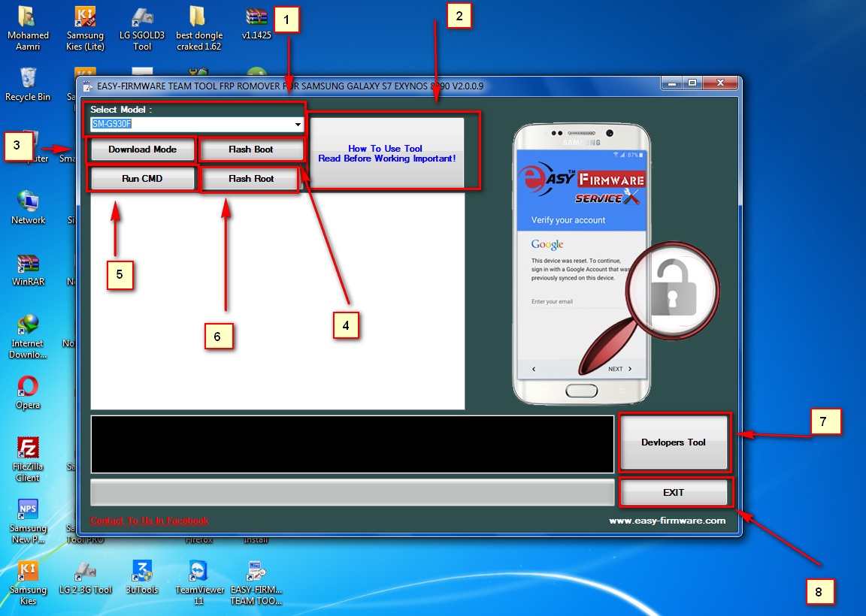Launch Opera browser shortcut

coord(28,392)
